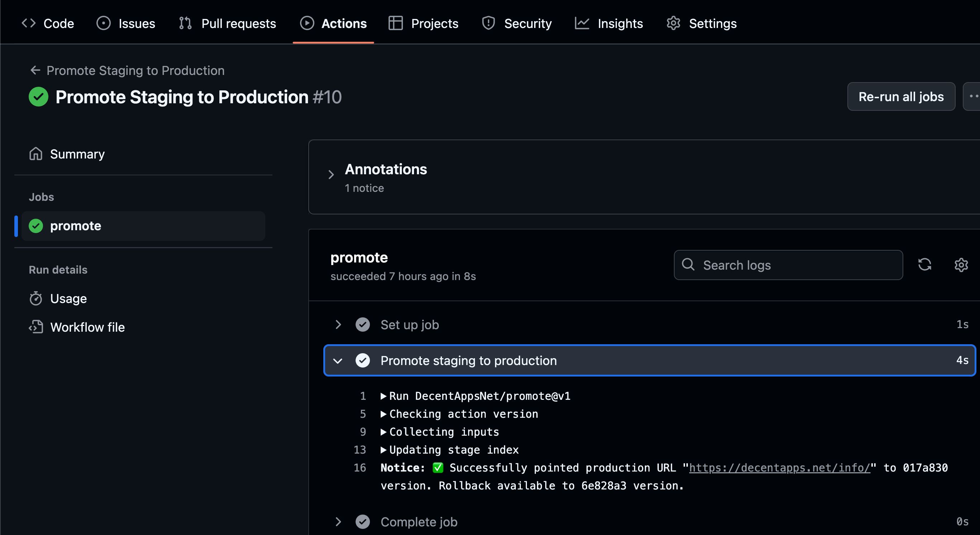Viewport: 980px width, 535px height.
Task: Expand the Updating stage index log group
Action: click(384, 450)
